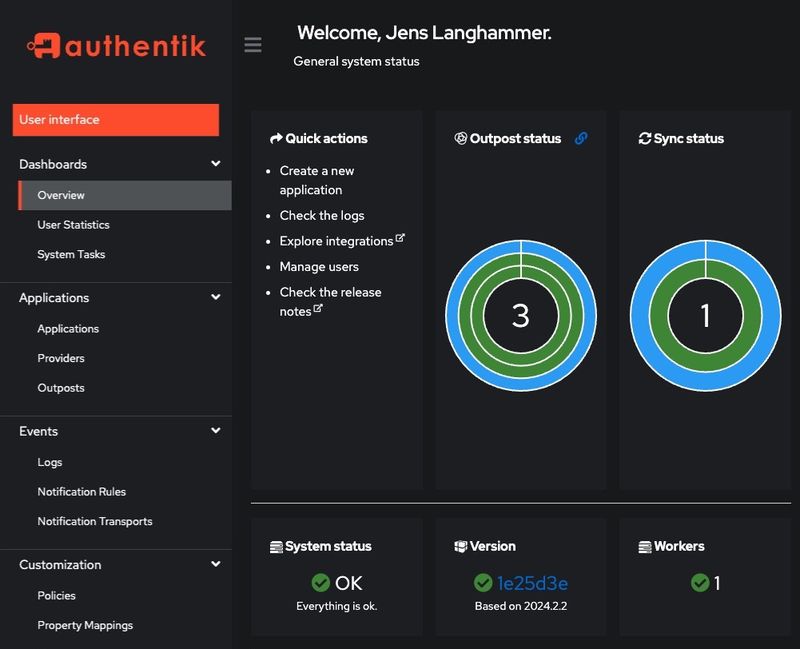The image size is (800, 649).
Task: Click the Workers icon
Action: pyautogui.click(x=644, y=546)
